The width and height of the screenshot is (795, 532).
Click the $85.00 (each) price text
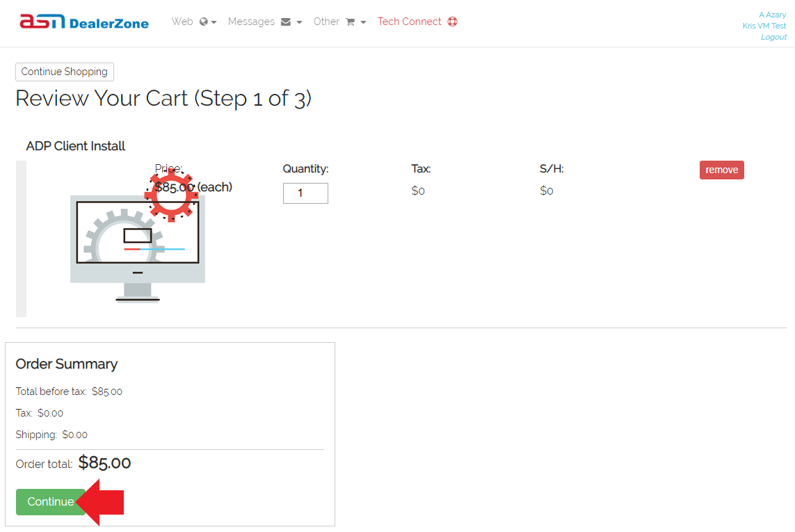tap(193, 187)
